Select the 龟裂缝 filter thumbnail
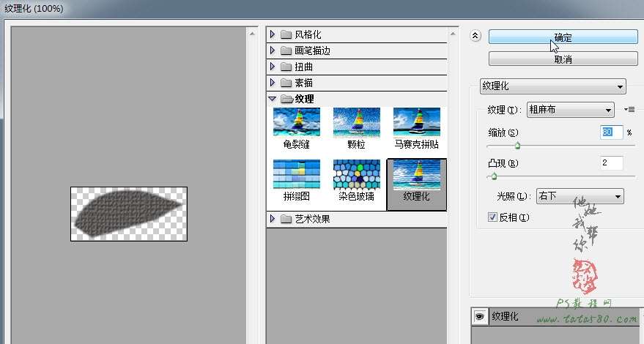 pyautogui.click(x=296, y=122)
